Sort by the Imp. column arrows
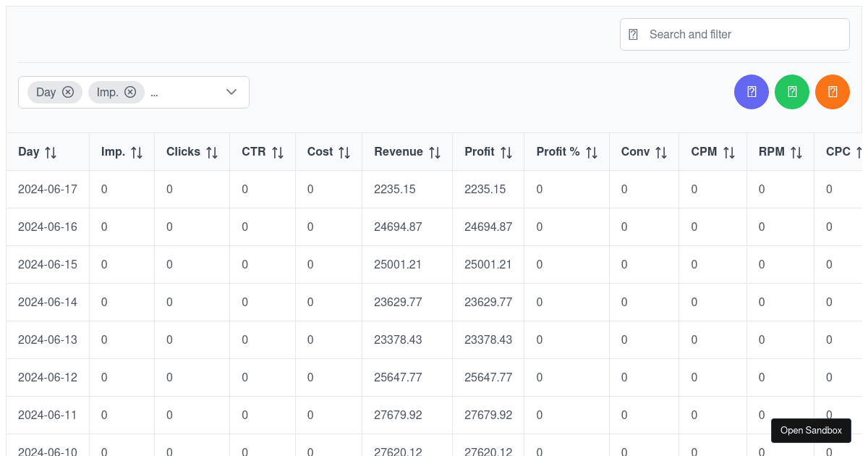The height and width of the screenshot is (456, 868). point(138,151)
